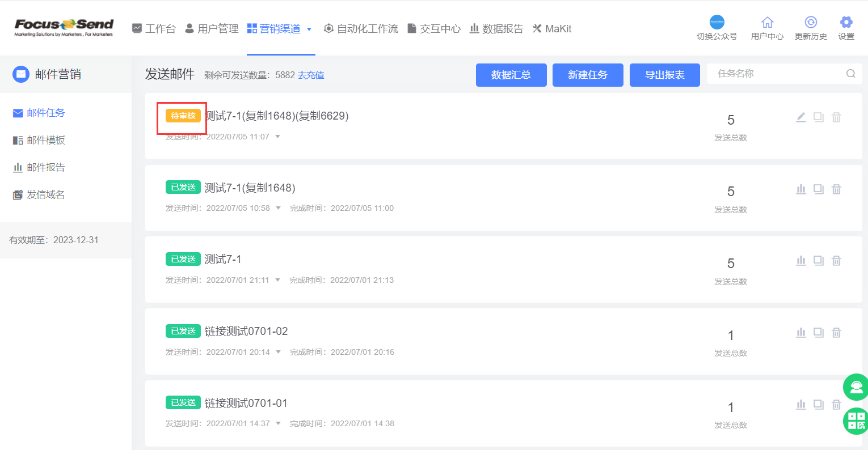This screenshot has width=868, height=450.
Task: Delete task 测试7-1(复制1648)
Action: point(836,189)
